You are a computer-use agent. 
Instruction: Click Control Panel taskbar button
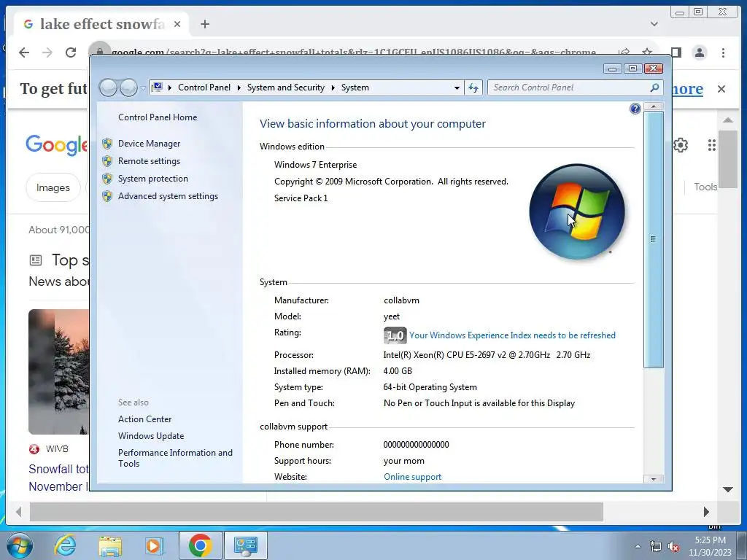pos(245,545)
